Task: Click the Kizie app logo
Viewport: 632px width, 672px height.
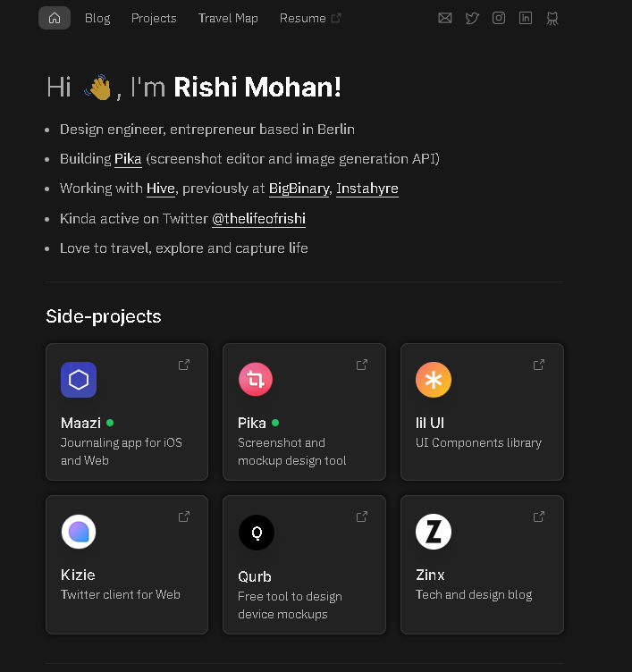Action: point(79,532)
